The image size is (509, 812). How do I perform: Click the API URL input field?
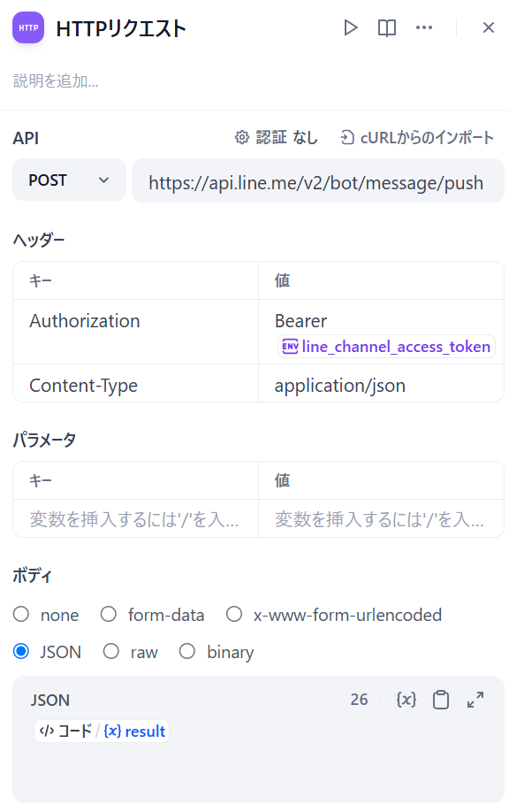point(317,180)
